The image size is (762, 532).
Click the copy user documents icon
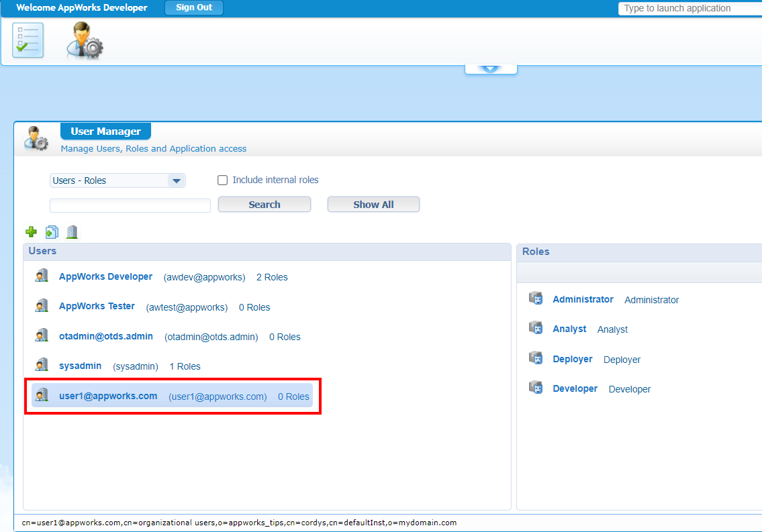pyautogui.click(x=52, y=232)
